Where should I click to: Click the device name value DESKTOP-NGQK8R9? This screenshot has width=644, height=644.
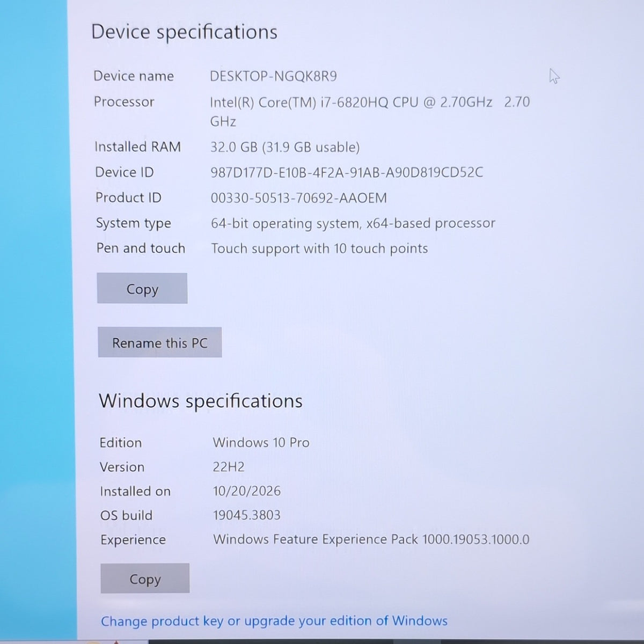pos(273,76)
